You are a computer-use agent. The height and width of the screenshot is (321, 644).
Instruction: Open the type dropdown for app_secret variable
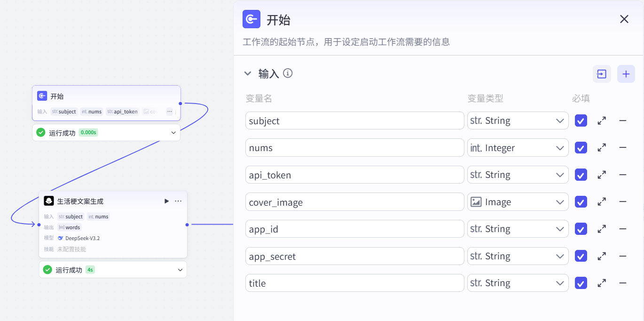coord(518,256)
